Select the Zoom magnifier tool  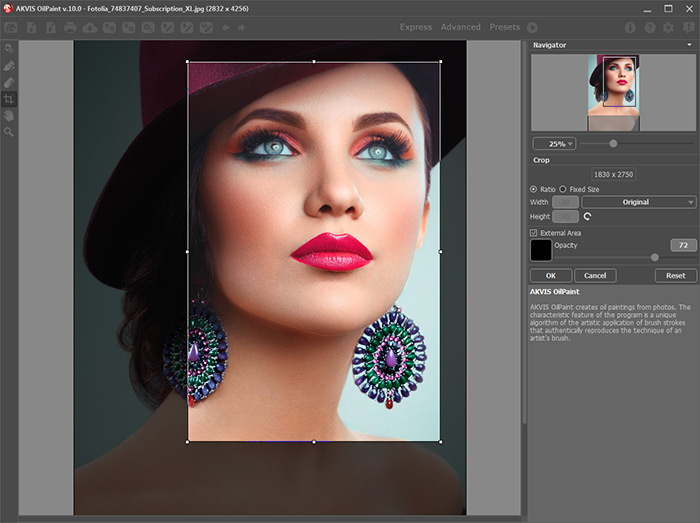pos(9,131)
